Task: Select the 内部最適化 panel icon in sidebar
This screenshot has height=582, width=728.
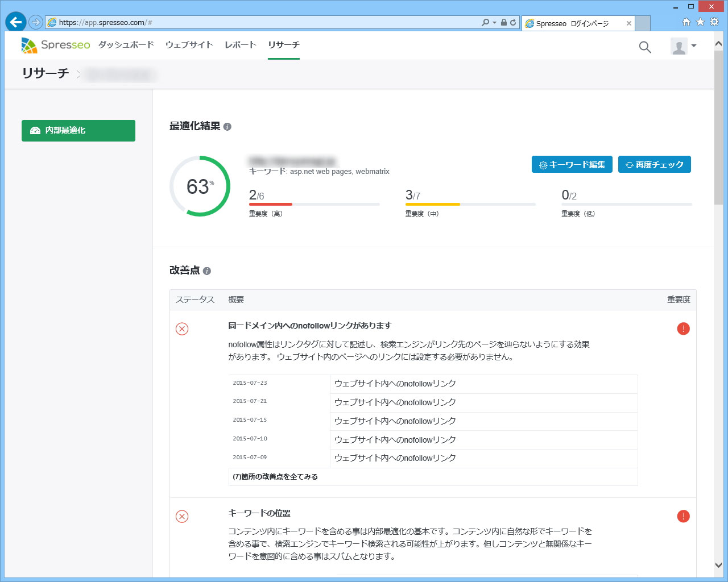Action: point(35,130)
